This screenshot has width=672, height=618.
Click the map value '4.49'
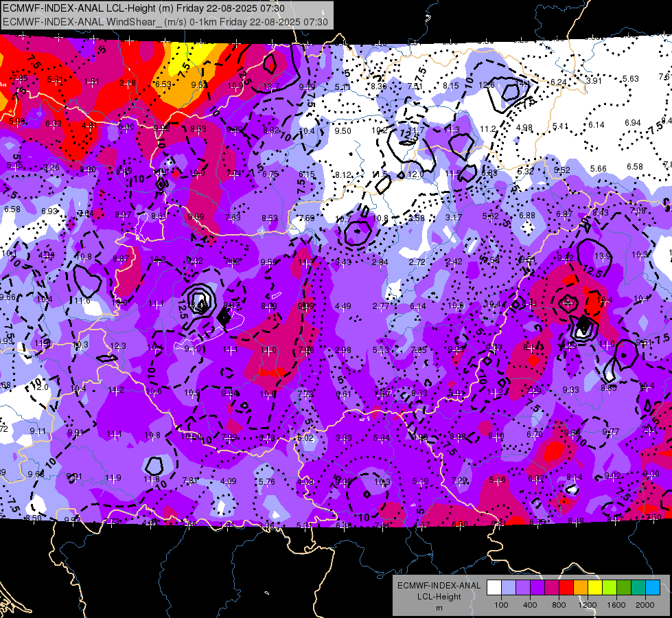click(343, 306)
